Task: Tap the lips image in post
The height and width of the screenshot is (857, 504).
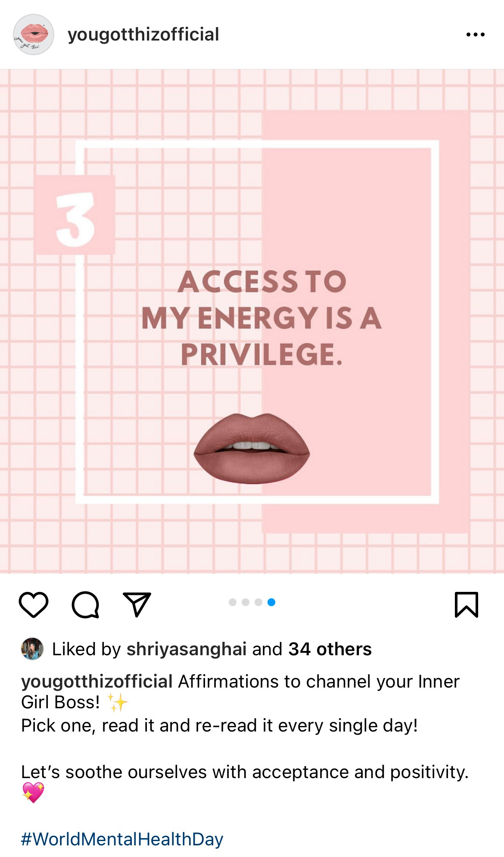Action: [252, 448]
